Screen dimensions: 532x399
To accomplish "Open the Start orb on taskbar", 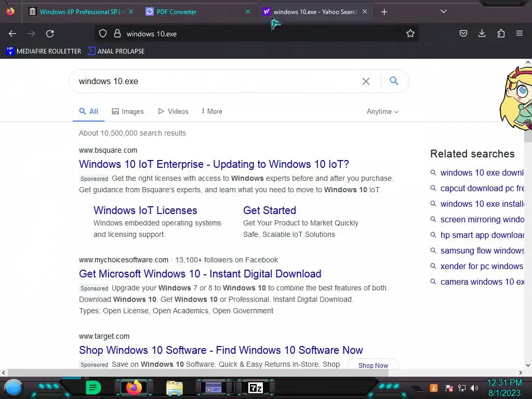I will [x=13, y=388].
